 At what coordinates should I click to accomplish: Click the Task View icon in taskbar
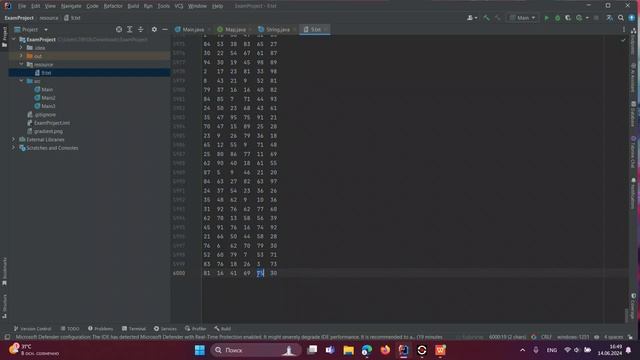coord(312,350)
